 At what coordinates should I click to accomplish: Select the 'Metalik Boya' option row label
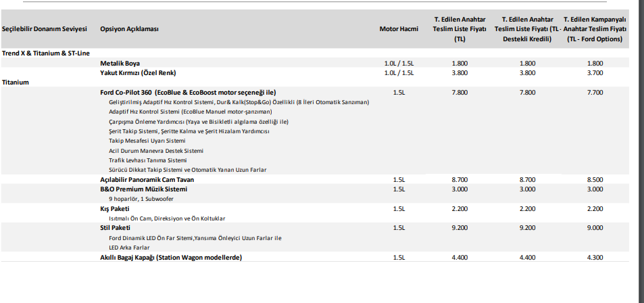(x=120, y=63)
